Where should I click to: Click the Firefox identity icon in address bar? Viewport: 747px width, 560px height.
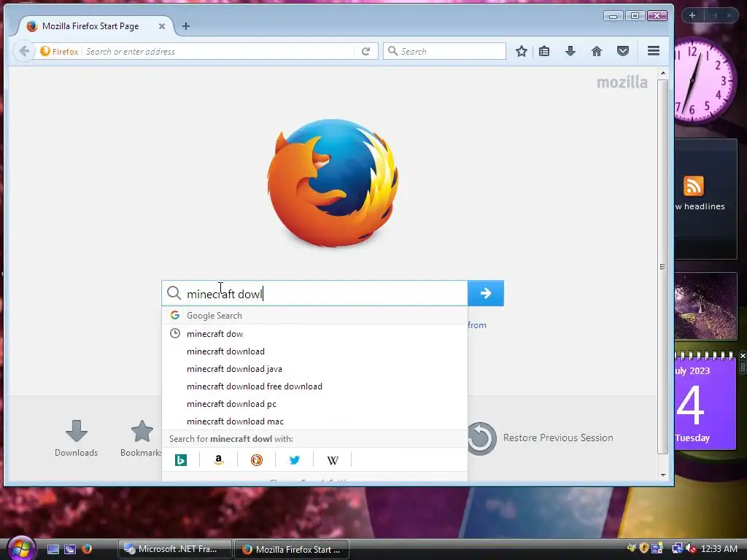tap(59, 52)
